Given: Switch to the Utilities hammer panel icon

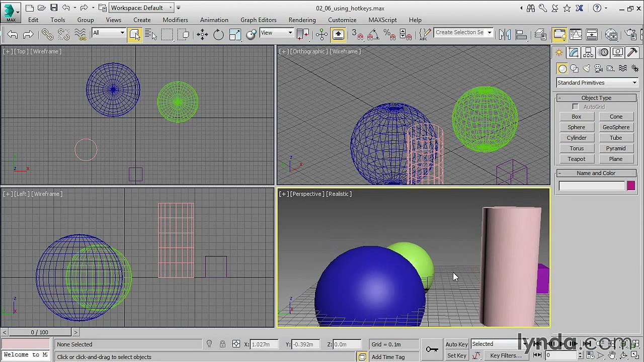Looking at the screenshot, I should [632, 52].
